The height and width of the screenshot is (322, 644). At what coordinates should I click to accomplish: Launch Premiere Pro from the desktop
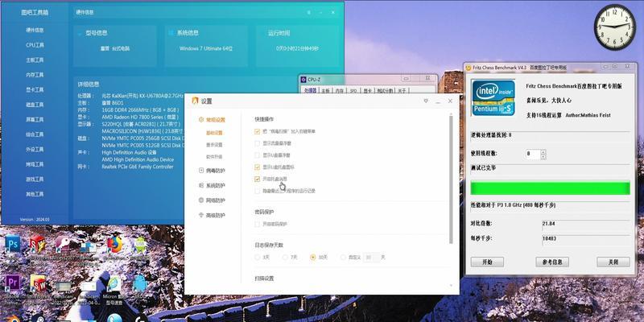[12, 283]
